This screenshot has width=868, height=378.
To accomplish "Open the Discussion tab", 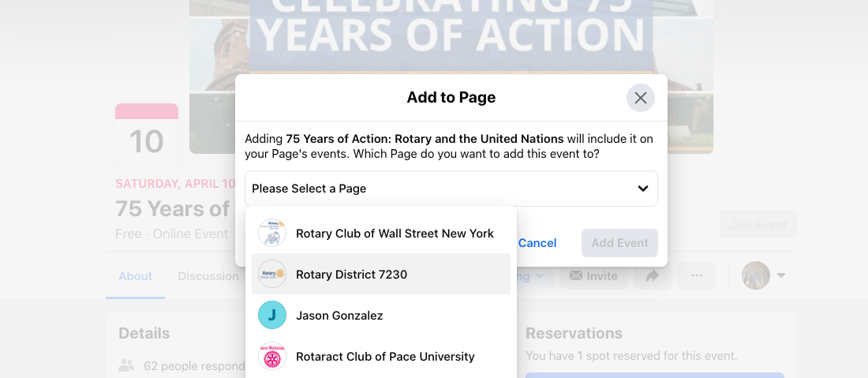I will (208, 276).
